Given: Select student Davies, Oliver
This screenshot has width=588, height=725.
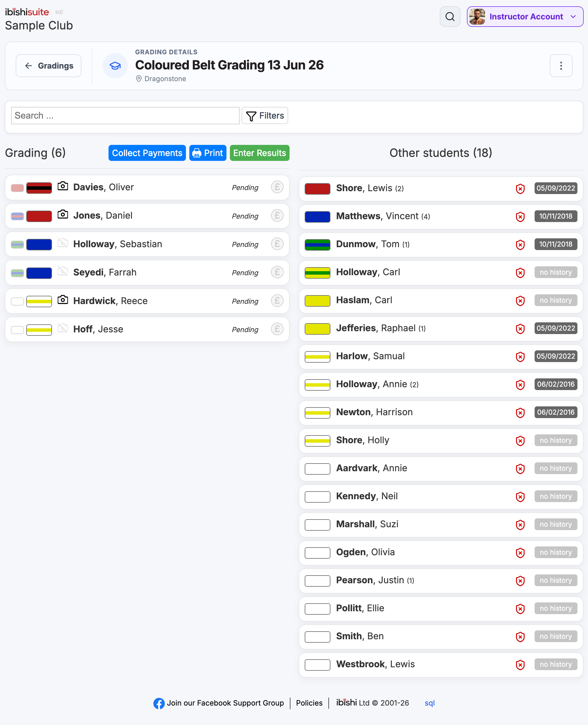Looking at the screenshot, I should click(x=147, y=187).
